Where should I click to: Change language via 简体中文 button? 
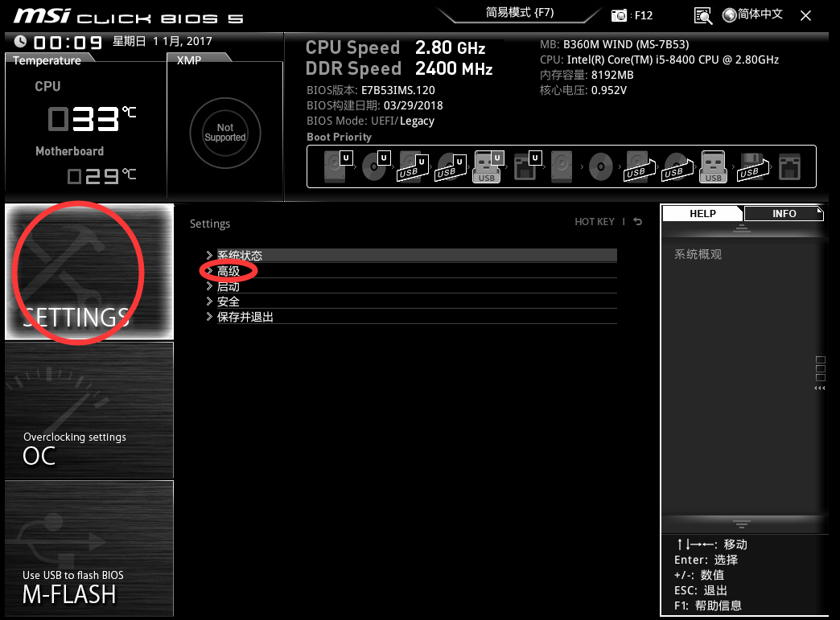click(752, 14)
